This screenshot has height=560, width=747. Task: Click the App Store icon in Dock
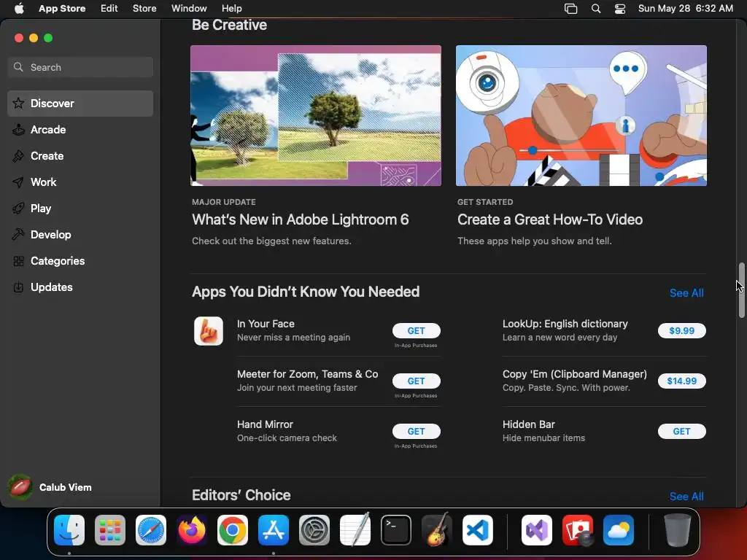(274, 530)
